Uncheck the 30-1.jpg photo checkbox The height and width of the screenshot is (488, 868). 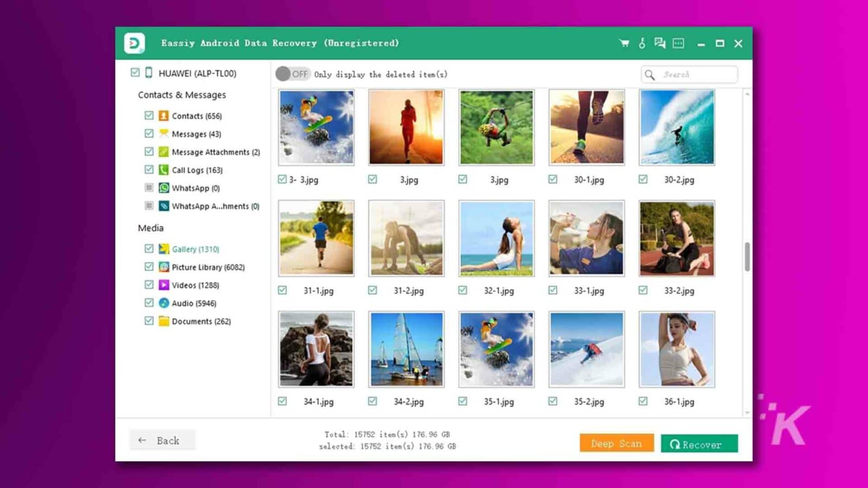pos(553,179)
